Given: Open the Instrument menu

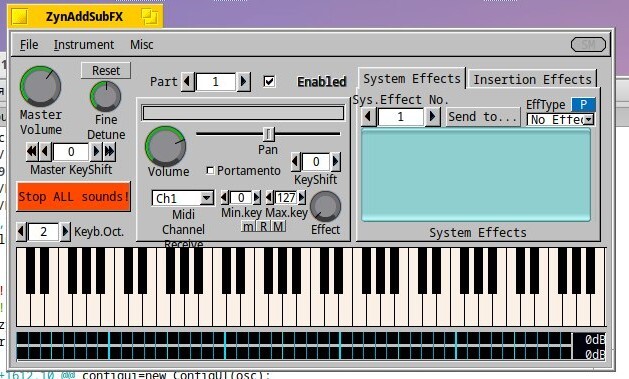Looking at the screenshot, I should point(84,45).
